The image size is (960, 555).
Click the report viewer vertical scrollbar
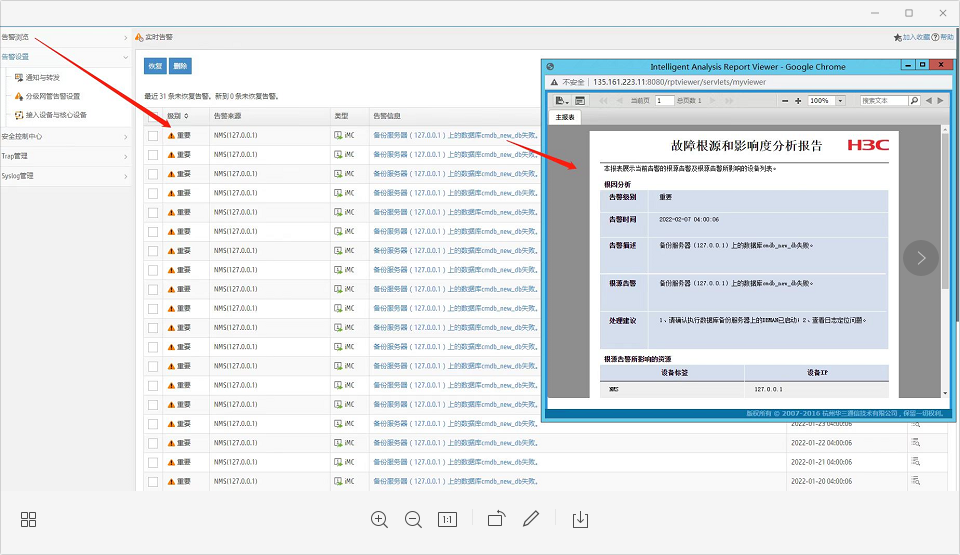[x=945, y=211]
